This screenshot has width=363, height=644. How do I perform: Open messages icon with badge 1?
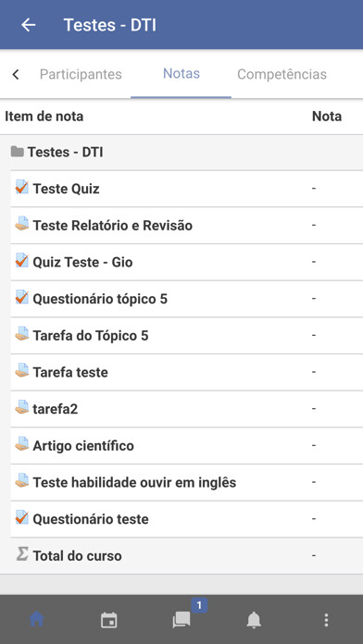[181, 619]
